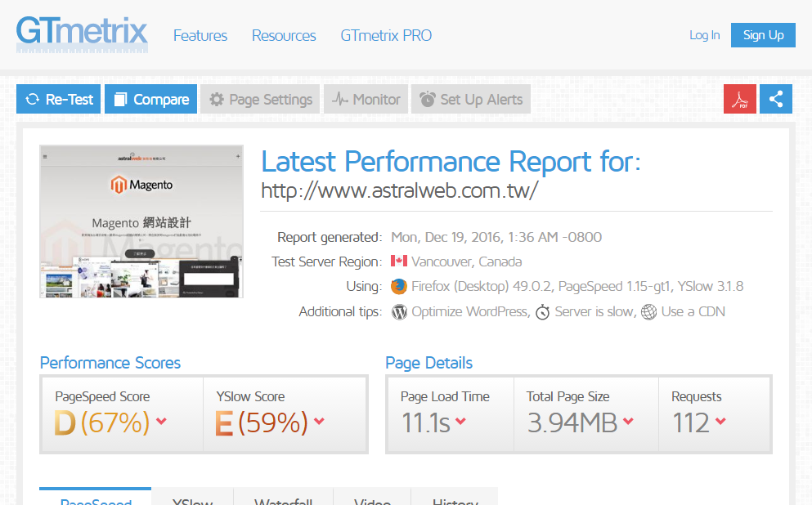Screen dimensions: 812x505
Task: Click the Re-Test button
Action: [x=59, y=99]
